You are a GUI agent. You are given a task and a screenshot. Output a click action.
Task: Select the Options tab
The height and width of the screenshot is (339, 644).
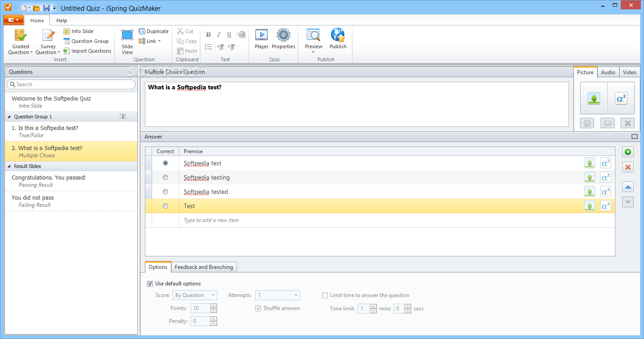(158, 267)
